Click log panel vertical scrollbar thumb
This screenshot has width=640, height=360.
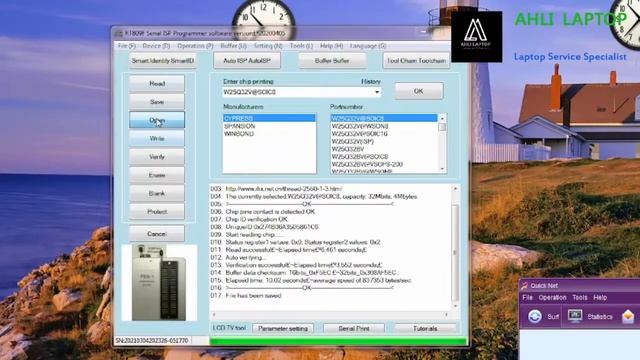(456, 253)
